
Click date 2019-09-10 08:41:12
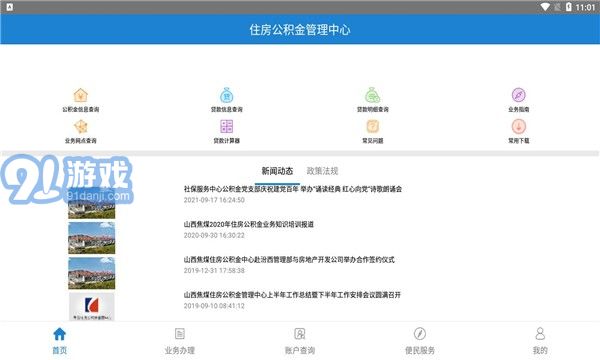(214, 305)
